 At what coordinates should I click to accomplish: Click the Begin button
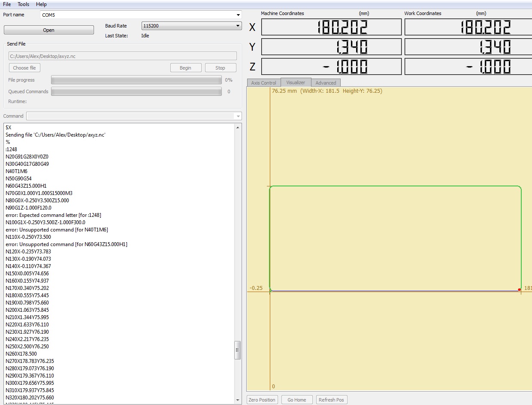[x=185, y=68]
